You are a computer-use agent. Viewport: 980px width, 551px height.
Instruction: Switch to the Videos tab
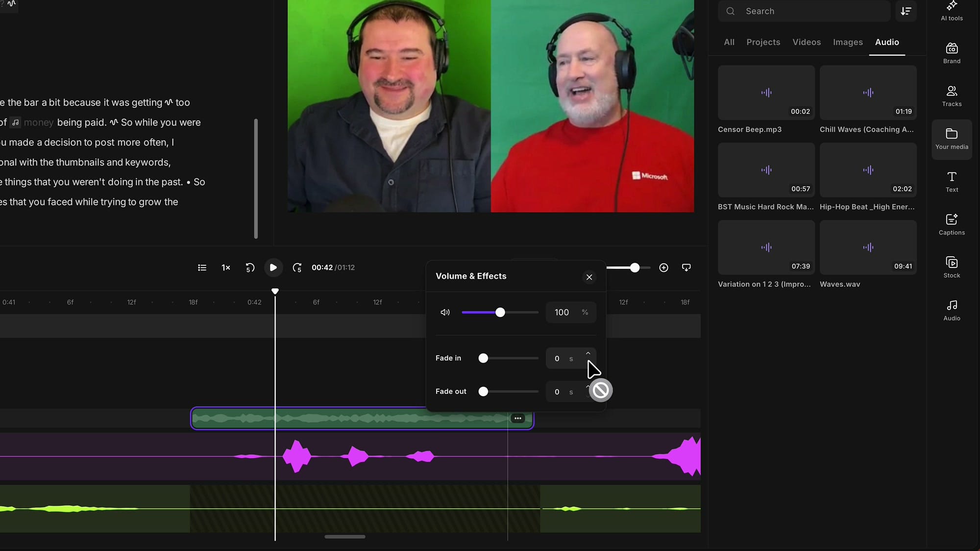pos(807,42)
